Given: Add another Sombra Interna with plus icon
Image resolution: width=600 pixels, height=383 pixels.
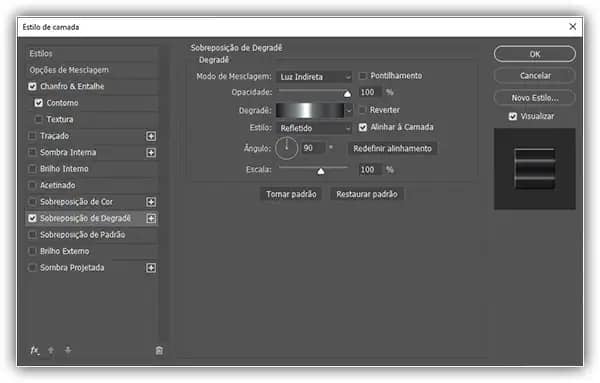Looking at the screenshot, I should pos(151,152).
